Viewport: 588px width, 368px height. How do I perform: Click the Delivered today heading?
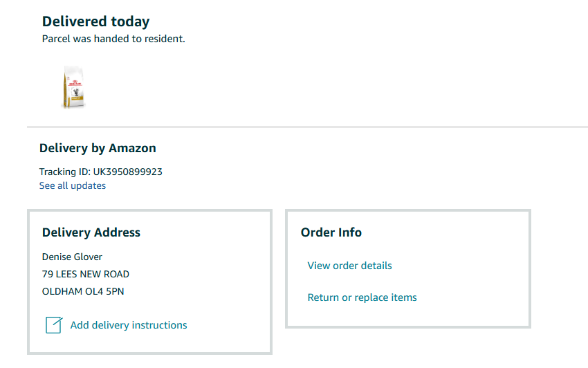(x=95, y=21)
